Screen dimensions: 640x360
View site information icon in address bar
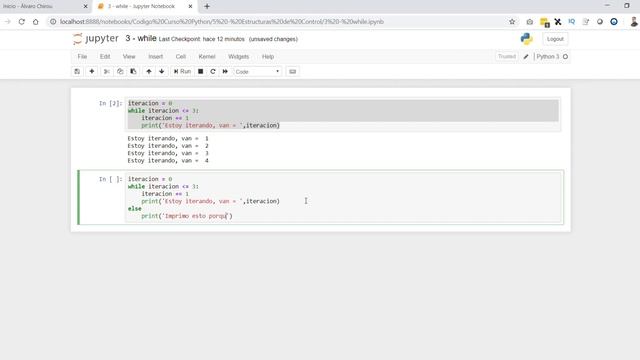tap(53, 22)
